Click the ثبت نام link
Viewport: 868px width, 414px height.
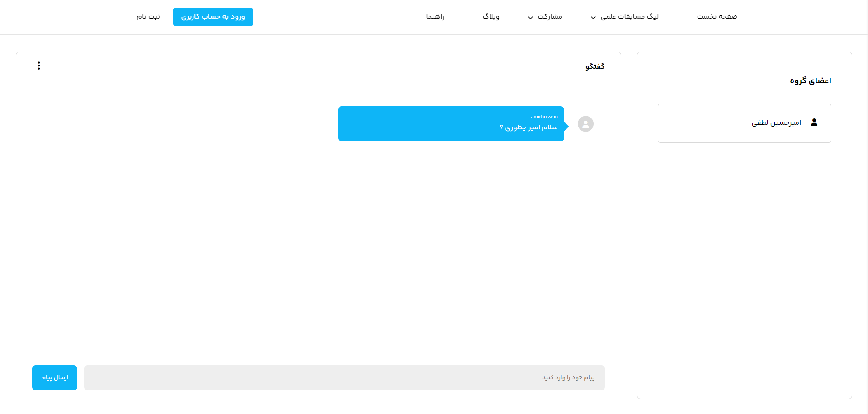pyautogui.click(x=148, y=16)
